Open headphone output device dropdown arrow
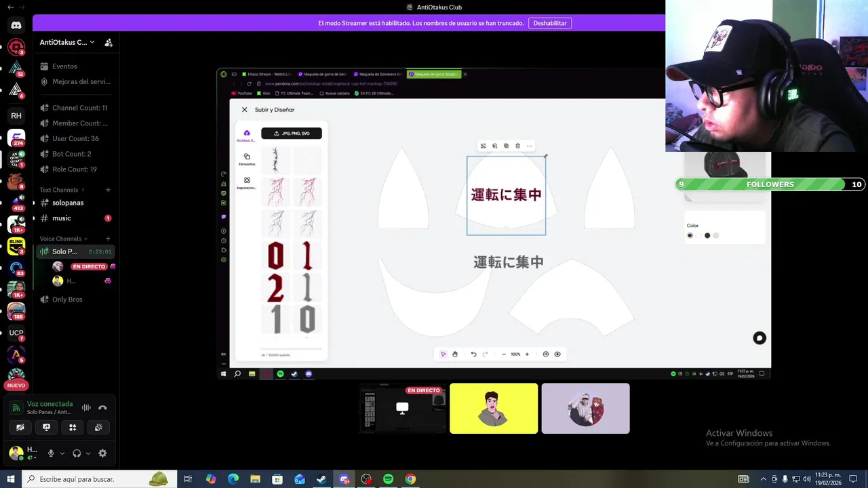Image resolution: width=868 pixels, height=488 pixels. point(88,453)
